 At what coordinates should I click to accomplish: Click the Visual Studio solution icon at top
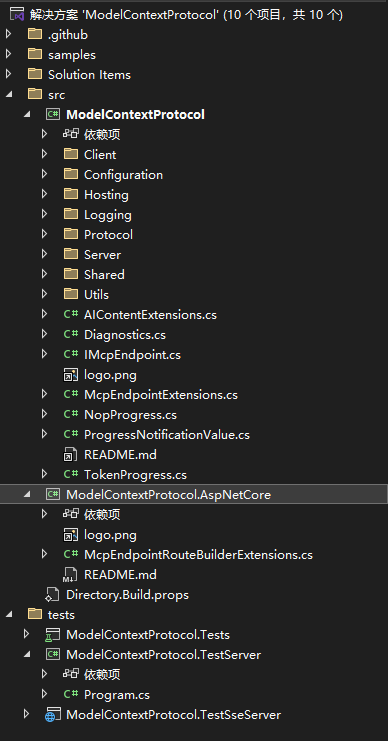click(17, 15)
